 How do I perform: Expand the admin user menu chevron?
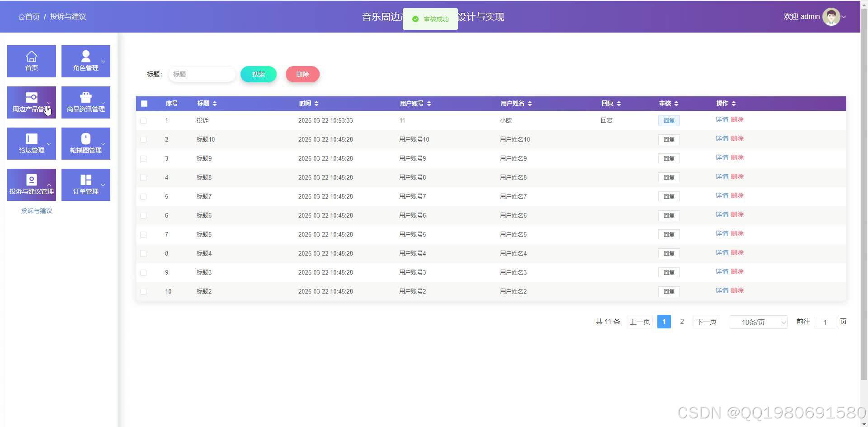pyautogui.click(x=844, y=17)
